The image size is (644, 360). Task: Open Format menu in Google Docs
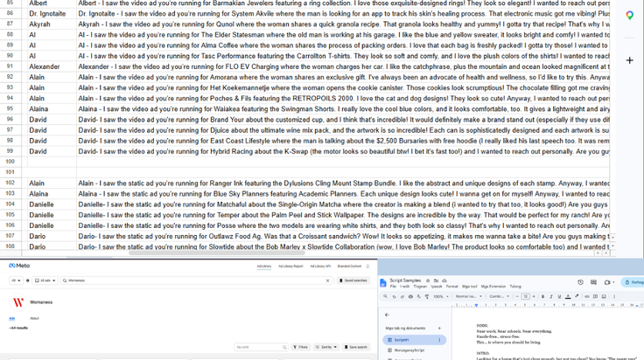click(451, 287)
